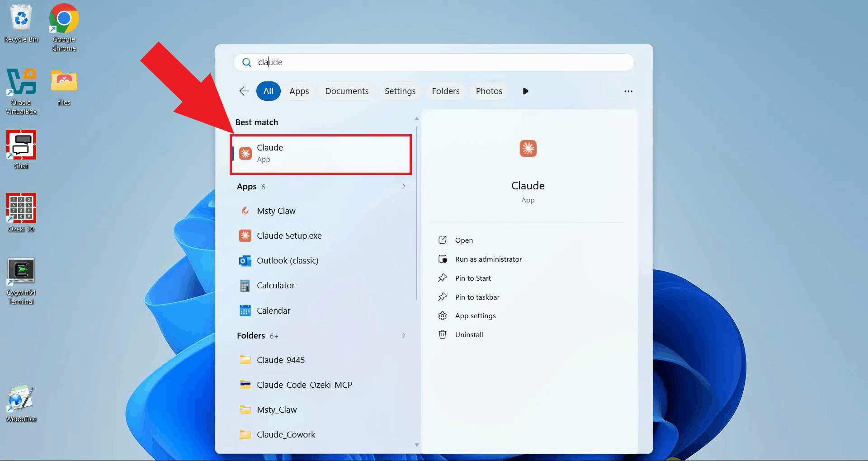Click the Calendar app icon

[x=245, y=310]
